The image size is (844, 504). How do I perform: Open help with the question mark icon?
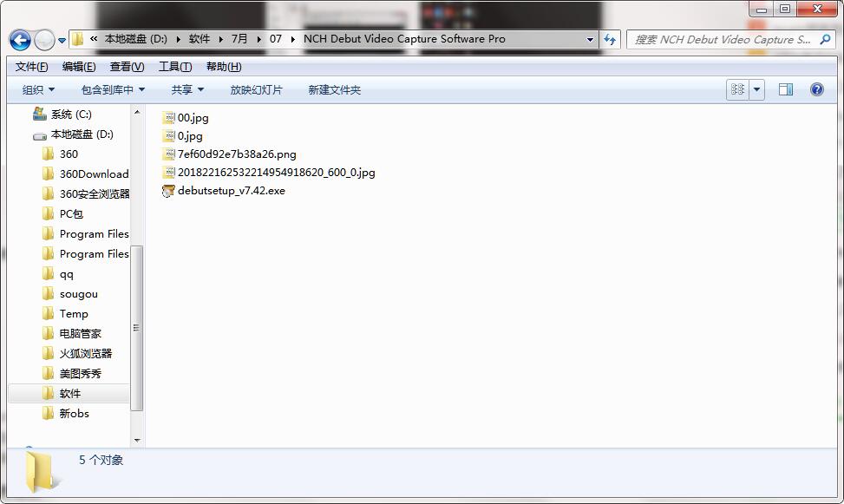coord(816,89)
